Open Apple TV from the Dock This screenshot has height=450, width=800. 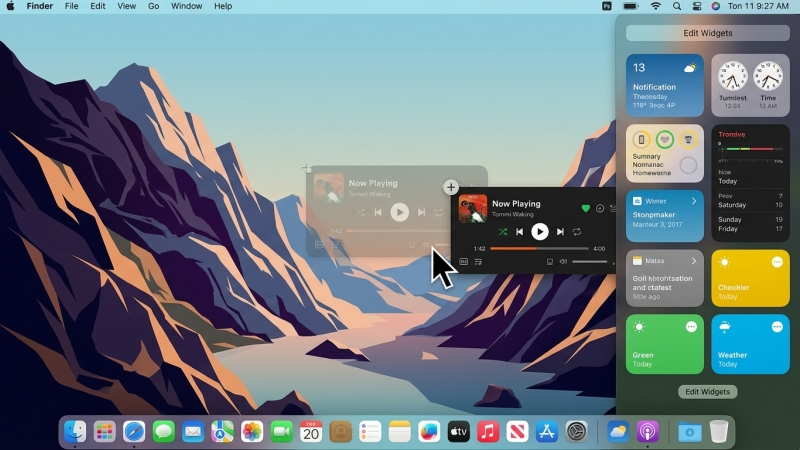click(x=458, y=432)
